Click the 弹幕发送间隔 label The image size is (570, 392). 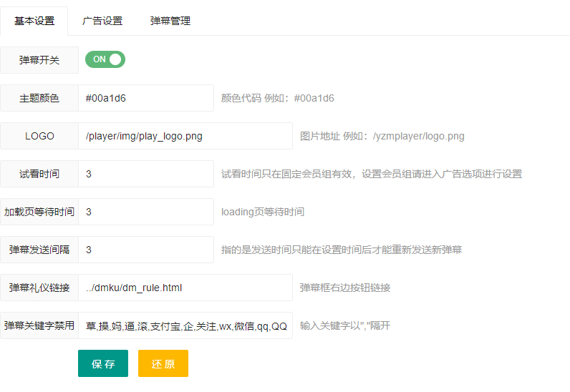(x=39, y=250)
